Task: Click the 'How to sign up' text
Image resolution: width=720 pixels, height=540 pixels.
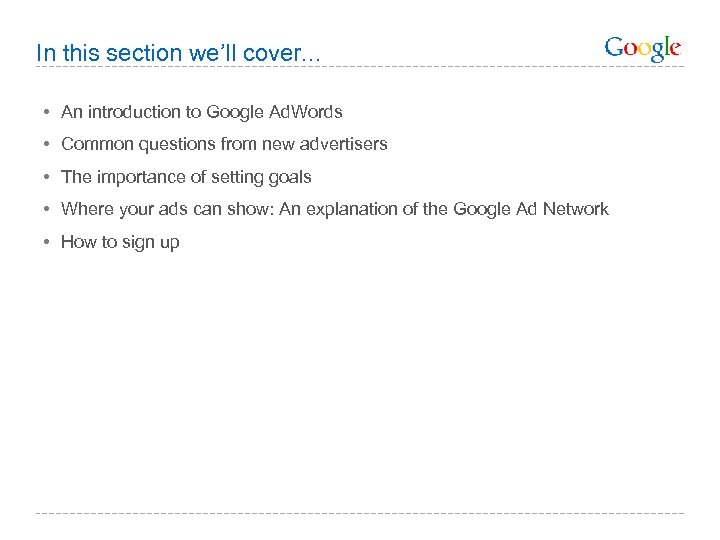Action: coord(120,242)
